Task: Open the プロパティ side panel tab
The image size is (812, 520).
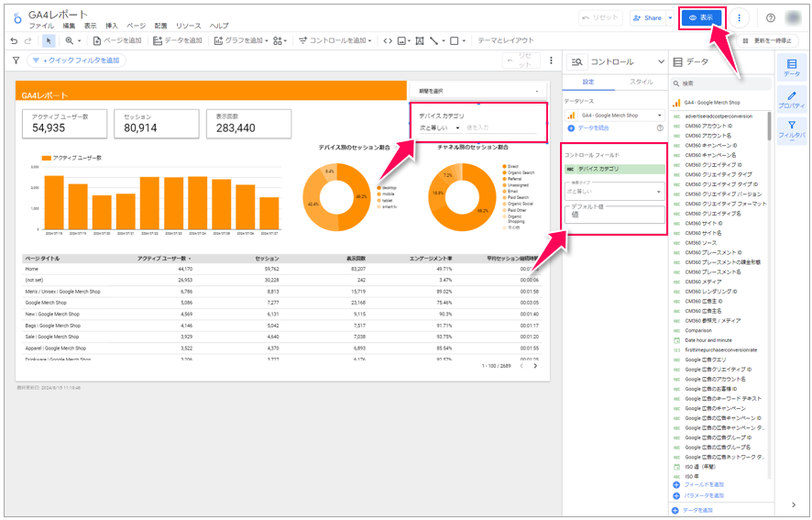Action: pos(792,100)
